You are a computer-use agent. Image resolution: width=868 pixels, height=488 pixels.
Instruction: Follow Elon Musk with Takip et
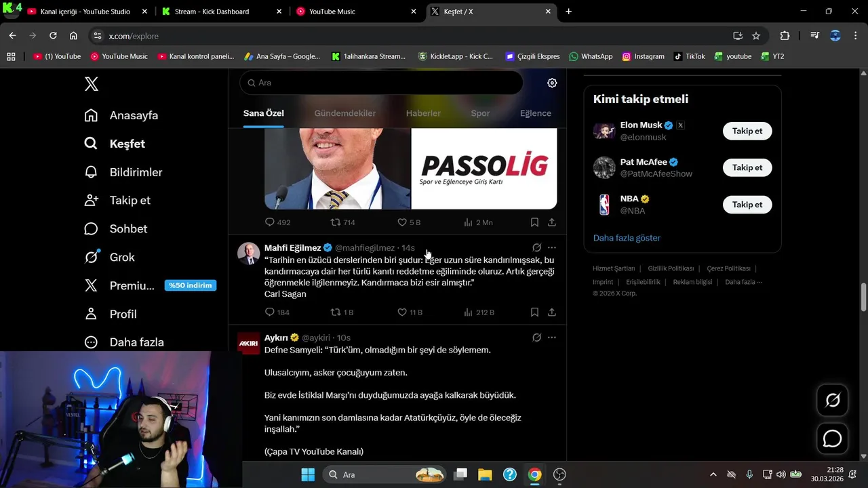pos(747,131)
